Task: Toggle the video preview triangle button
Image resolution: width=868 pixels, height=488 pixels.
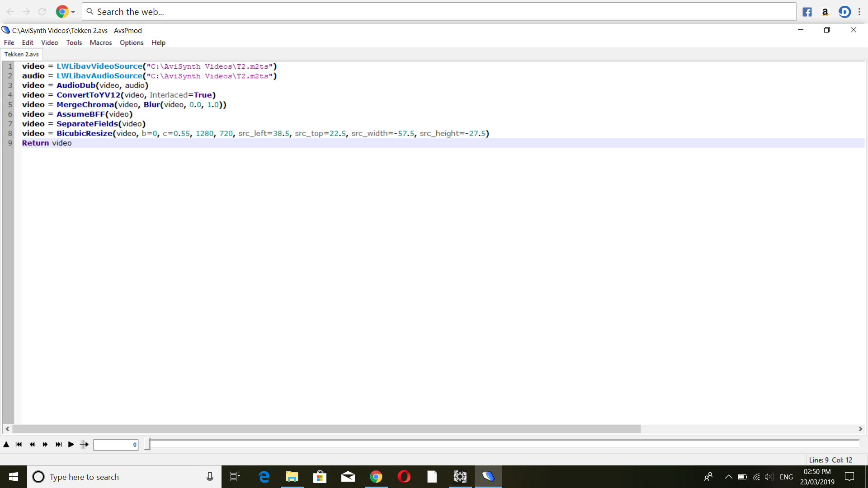Action: (6, 445)
